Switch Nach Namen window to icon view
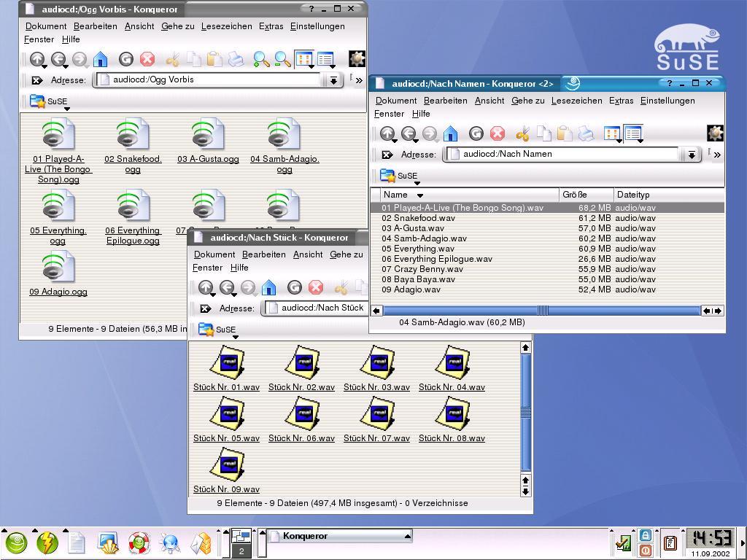 612,134
